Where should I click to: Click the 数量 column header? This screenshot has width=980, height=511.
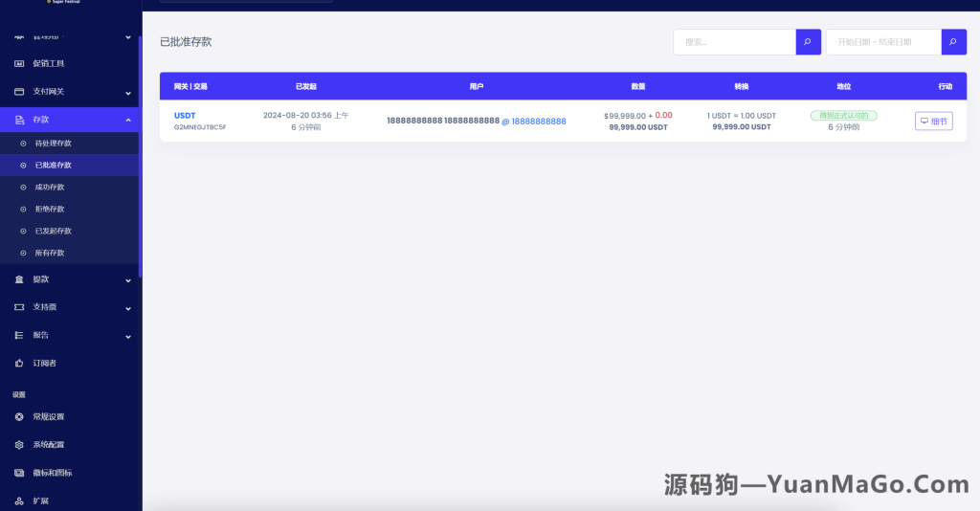point(638,86)
